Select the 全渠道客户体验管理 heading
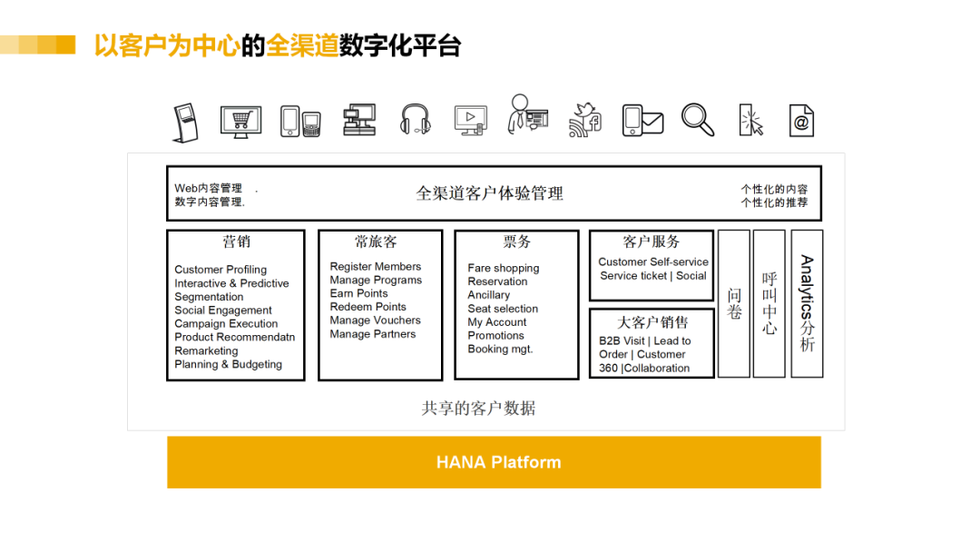 [x=489, y=193]
